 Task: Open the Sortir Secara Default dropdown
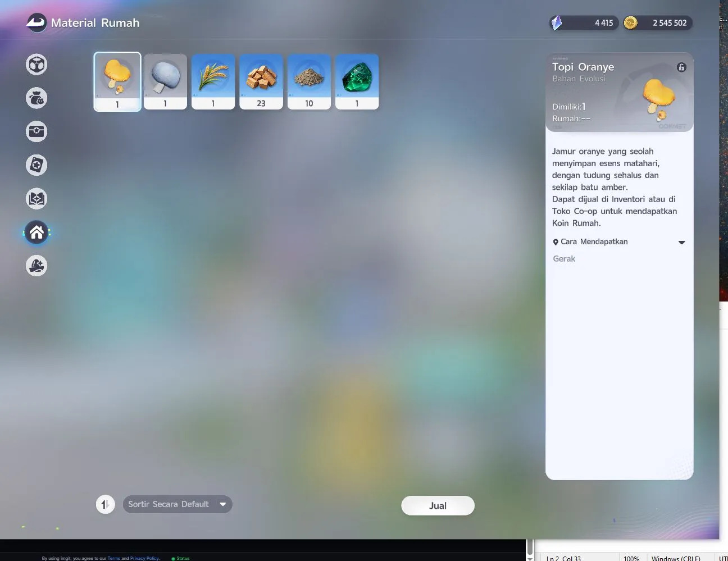[x=178, y=504]
